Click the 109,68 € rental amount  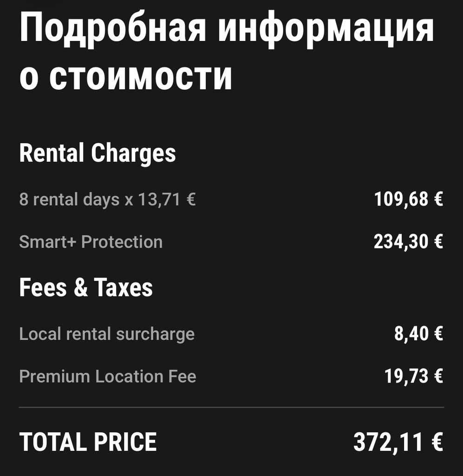(x=408, y=200)
